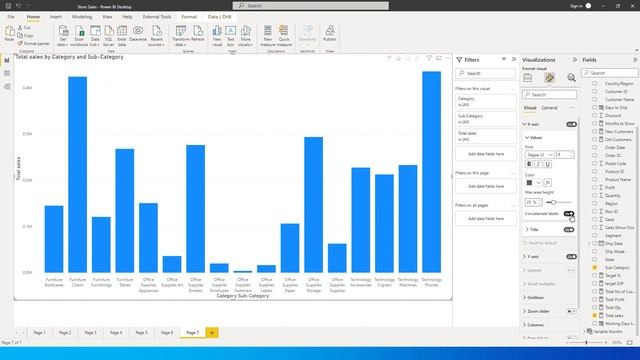The height and width of the screenshot is (360, 640).
Task: Click the Italic font button
Action: pos(538,164)
